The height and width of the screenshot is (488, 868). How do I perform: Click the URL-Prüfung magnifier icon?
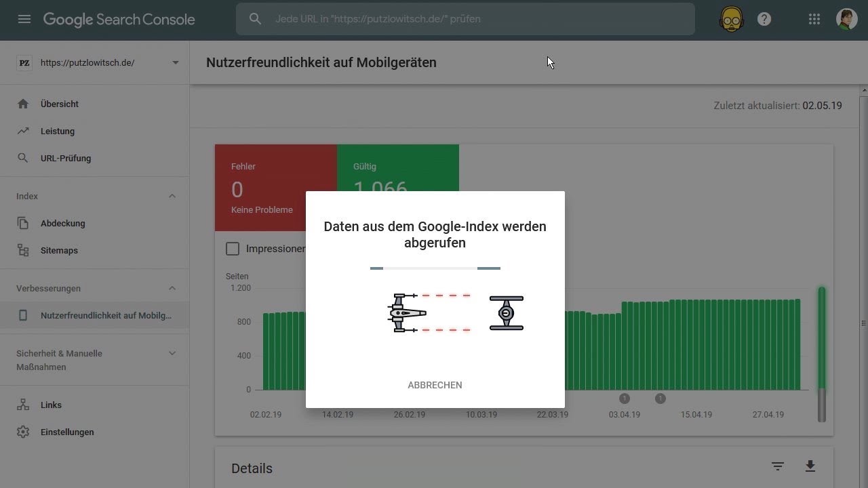click(23, 158)
